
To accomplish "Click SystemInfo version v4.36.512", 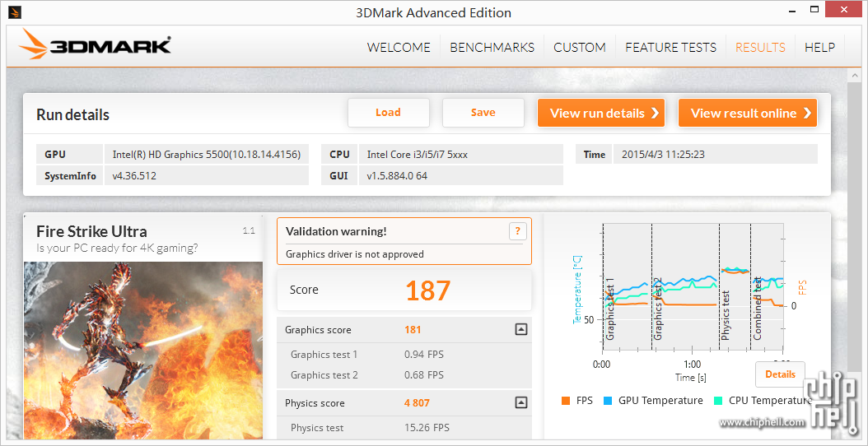I will coord(134,176).
